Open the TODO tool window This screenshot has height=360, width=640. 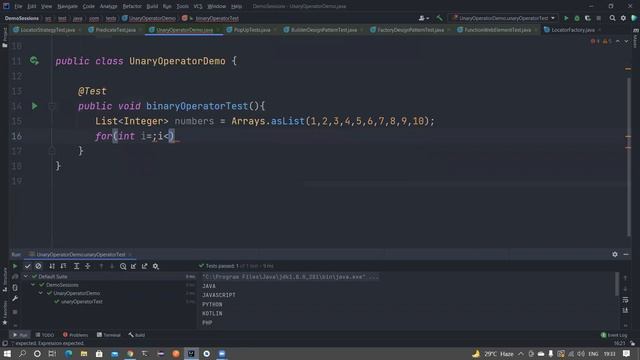pos(44,335)
